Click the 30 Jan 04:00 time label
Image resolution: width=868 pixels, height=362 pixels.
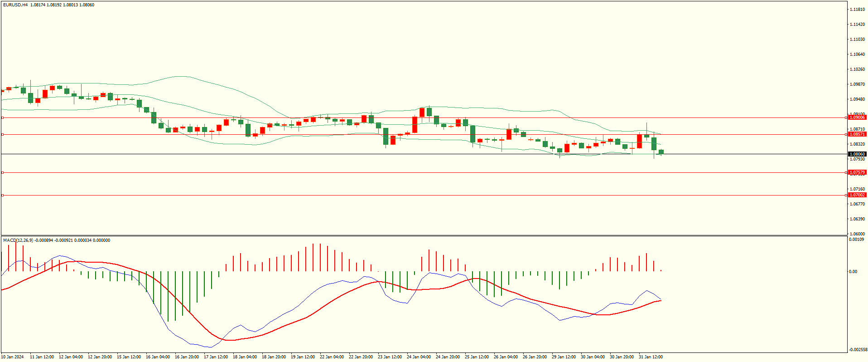[593, 357]
